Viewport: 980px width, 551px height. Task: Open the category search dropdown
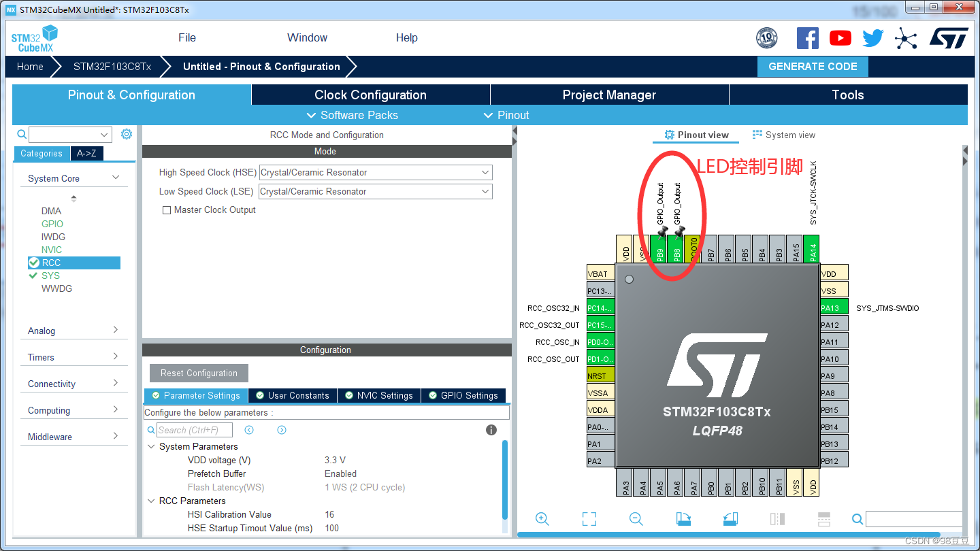click(70, 135)
